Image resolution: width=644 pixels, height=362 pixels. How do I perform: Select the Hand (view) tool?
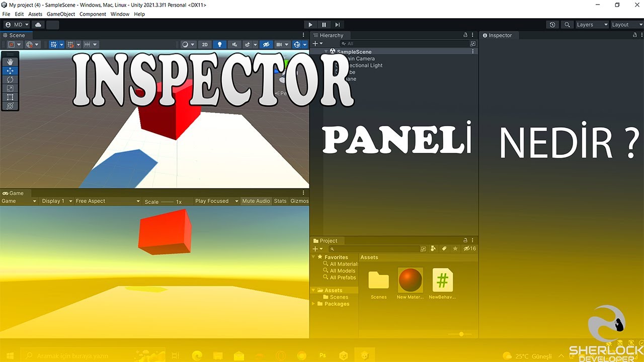(x=10, y=62)
